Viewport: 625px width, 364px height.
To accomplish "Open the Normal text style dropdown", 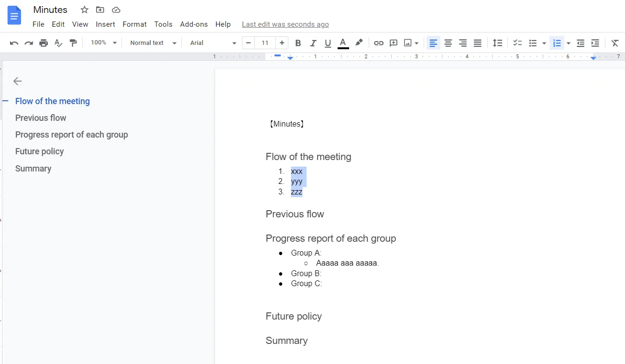I will click(153, 43).
